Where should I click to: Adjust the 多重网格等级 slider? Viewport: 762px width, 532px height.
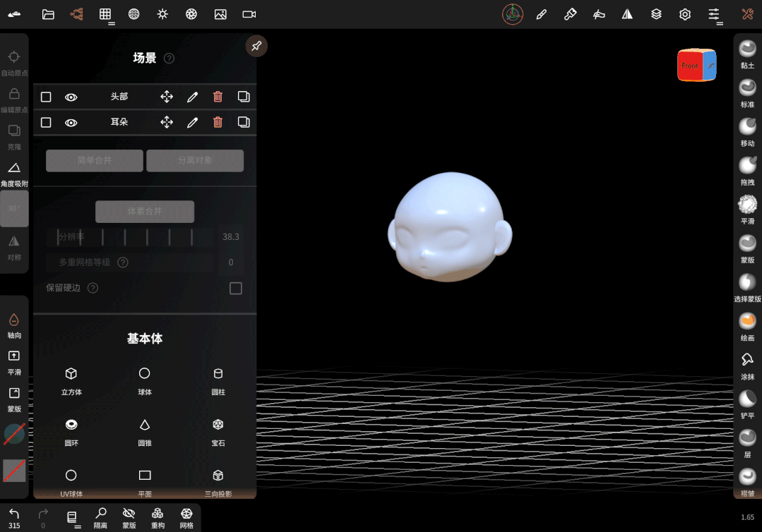129,262
